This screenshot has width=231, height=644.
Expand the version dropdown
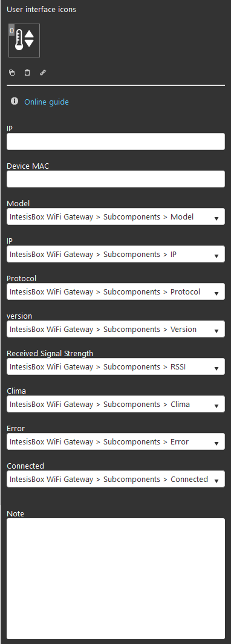[116, 329]
